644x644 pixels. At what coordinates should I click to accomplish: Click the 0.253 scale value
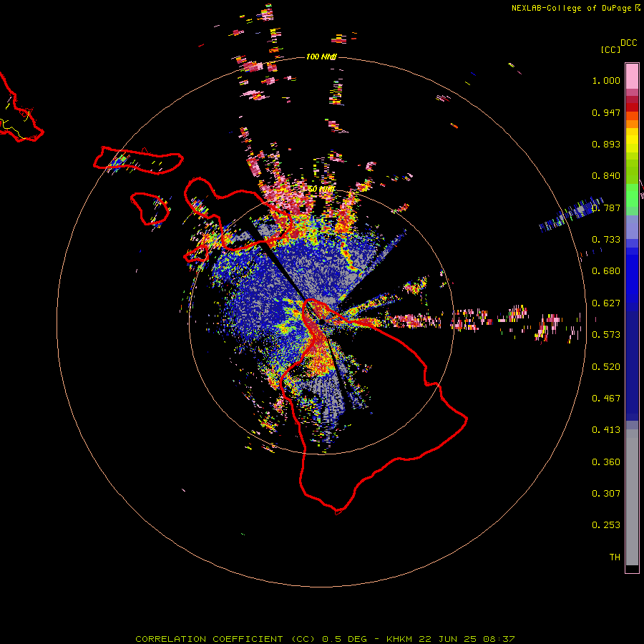[606, 525]
